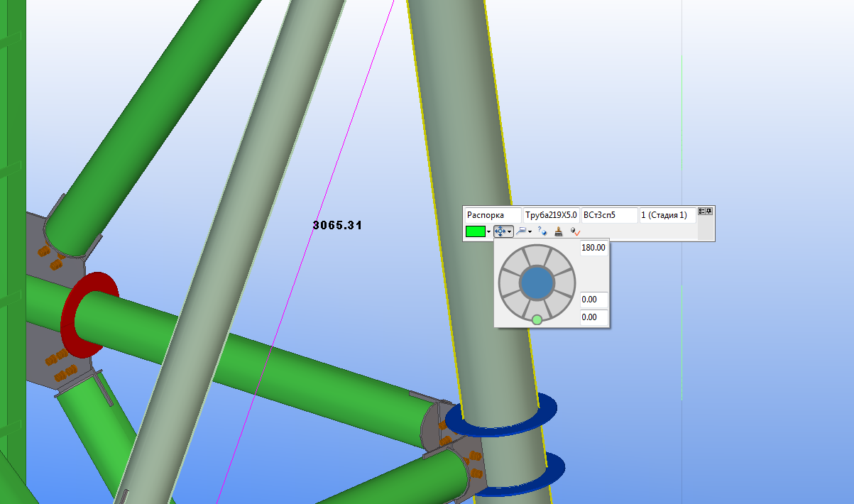Click the inquire object question-mark icon
854x504 pixels.
point(542,231)
